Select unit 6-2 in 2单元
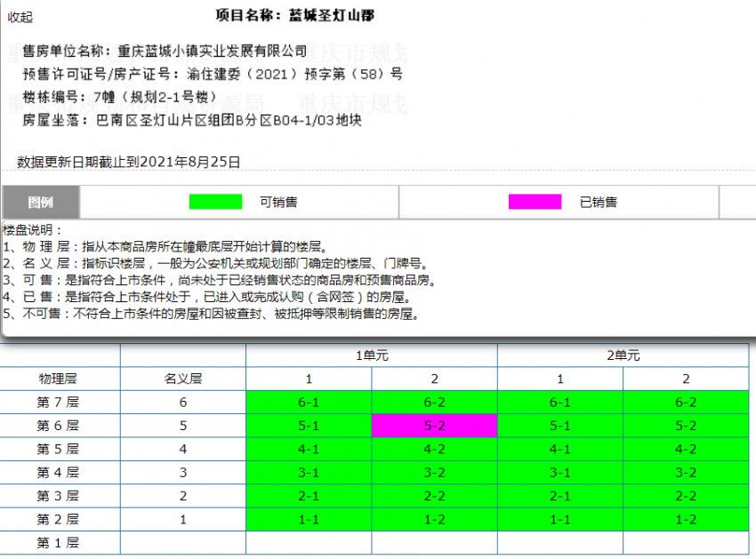This screenshot has height=559, width=756. tap(686, 402)
